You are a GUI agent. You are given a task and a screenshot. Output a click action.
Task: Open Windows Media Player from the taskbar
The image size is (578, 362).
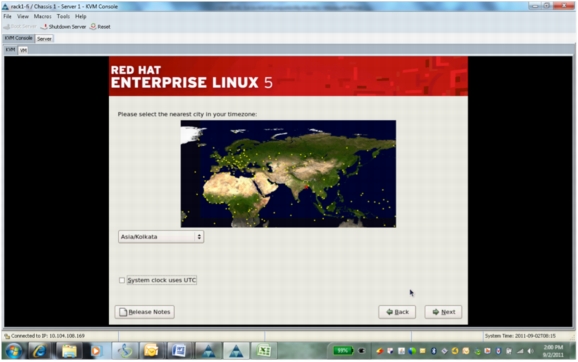click(95, 351)
